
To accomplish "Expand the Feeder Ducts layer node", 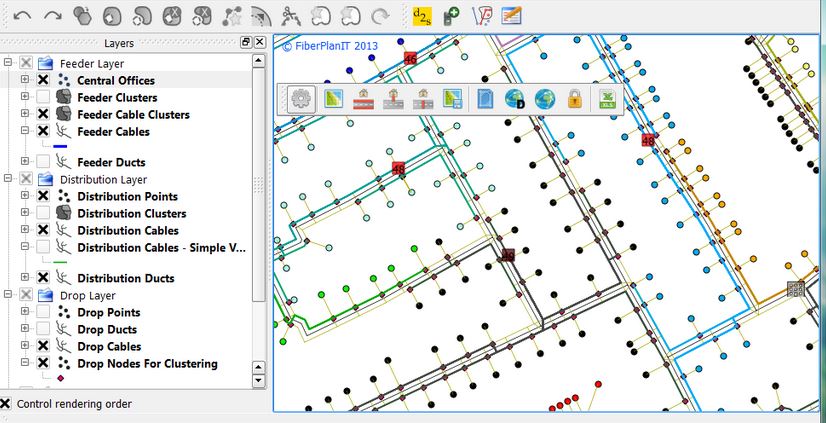I will [25, 162].
